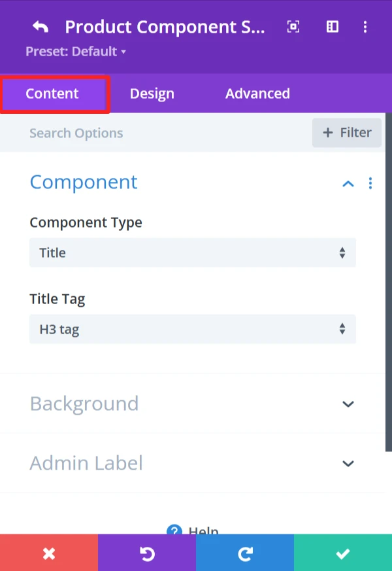Open the Preset: Default dropdown
The image size is (392, 571).
75,52
